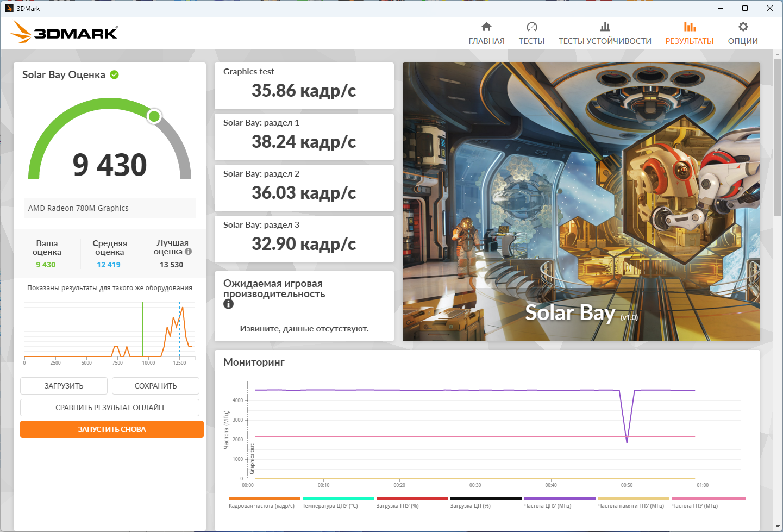Click the 3DMark app icon in the title bar
The width and height of the screenshot is (783, 532).
(x=9, y=8)
